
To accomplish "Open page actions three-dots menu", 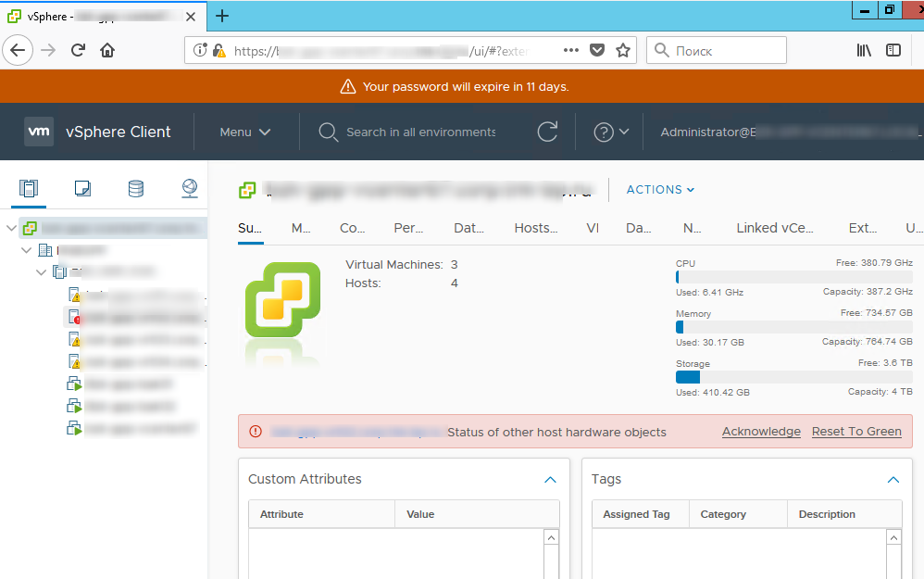I will click(x=571, y=50).
